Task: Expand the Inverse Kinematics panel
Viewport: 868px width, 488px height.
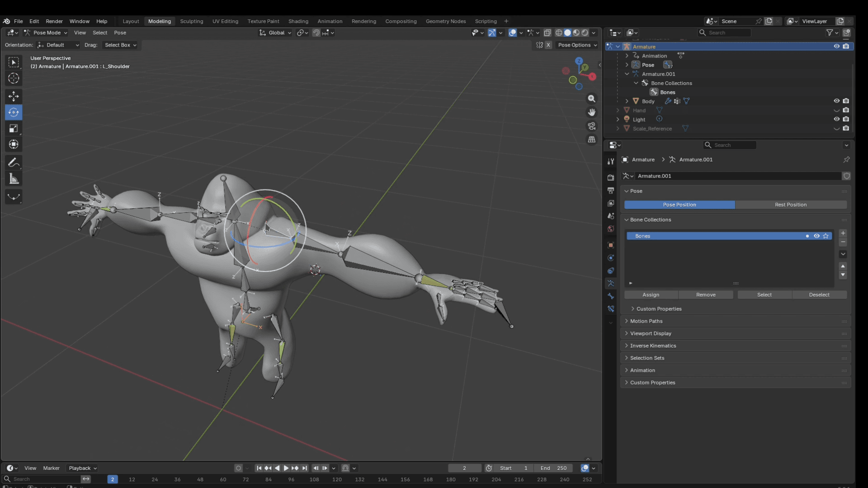Action: point(653,346)
